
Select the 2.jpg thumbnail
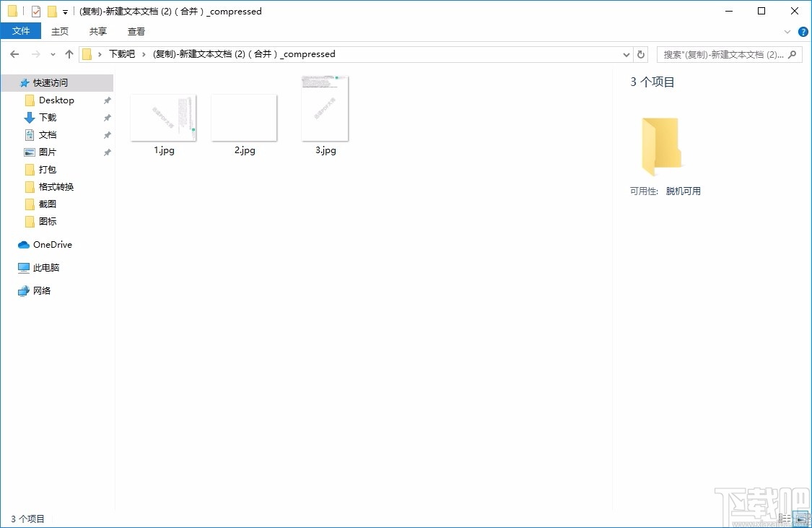[x=243, y=117]
